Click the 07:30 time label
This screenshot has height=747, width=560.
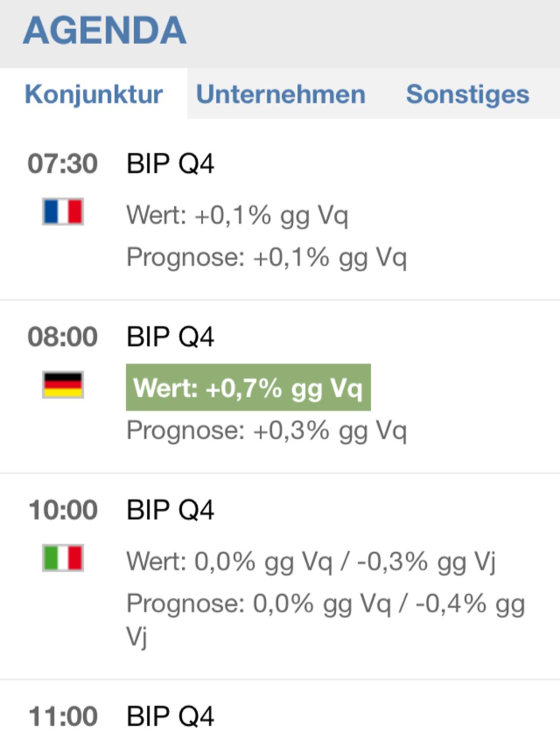(x=63, y=164)
